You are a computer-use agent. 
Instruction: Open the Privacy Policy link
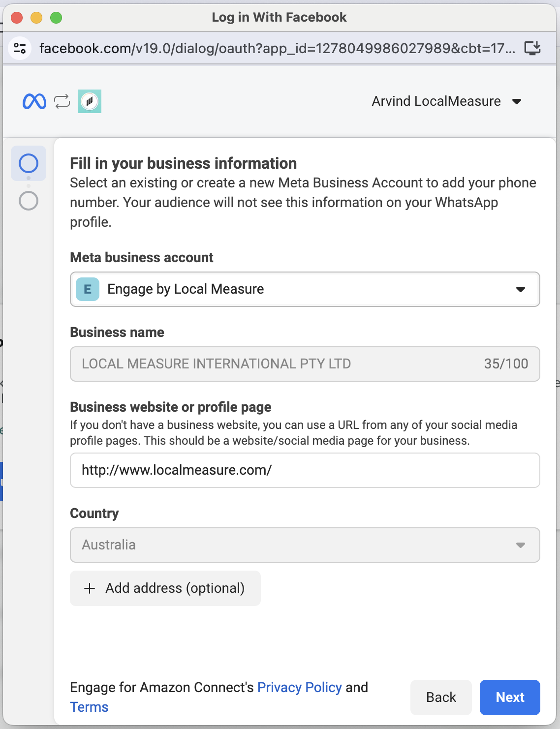tap(299, 687)
